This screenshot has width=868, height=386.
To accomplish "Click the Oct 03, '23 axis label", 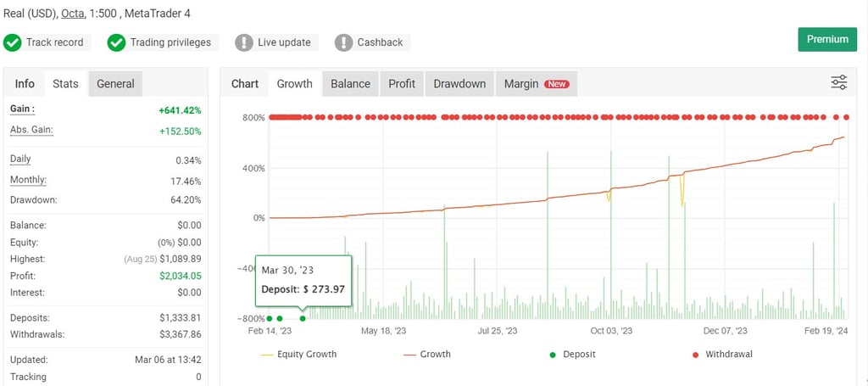I will pos(611,331).
